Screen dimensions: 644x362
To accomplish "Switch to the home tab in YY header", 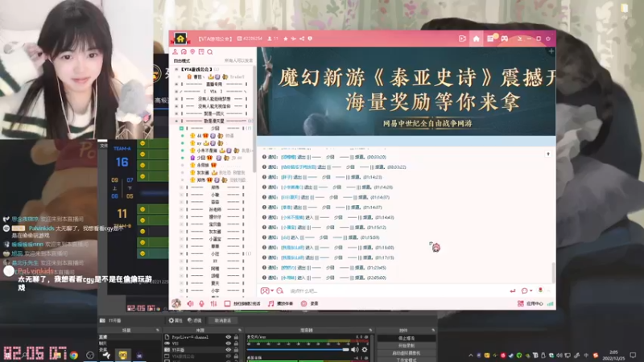I will 476,39.
